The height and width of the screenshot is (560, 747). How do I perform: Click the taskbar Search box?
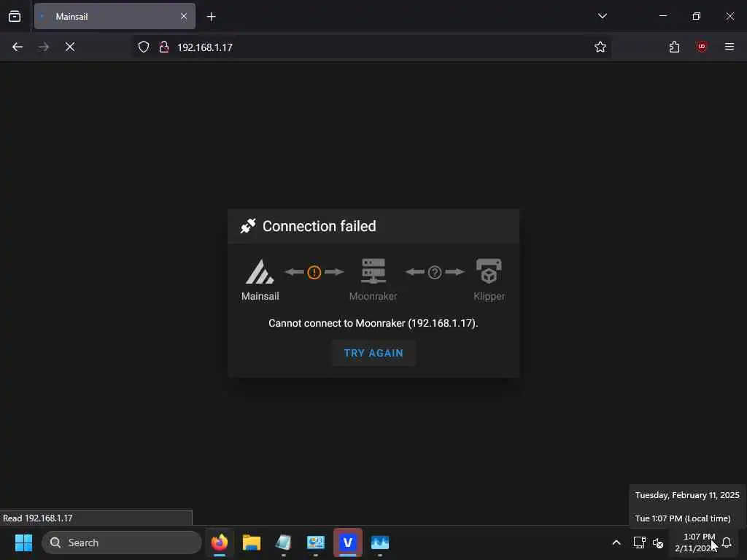pos(122,542)
